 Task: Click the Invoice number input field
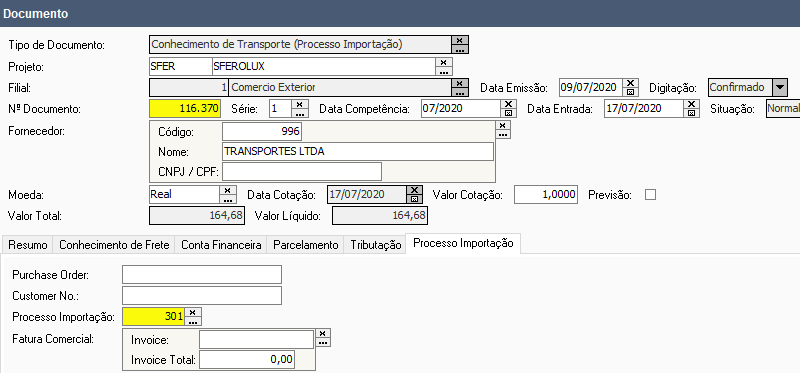coord(257,339)
